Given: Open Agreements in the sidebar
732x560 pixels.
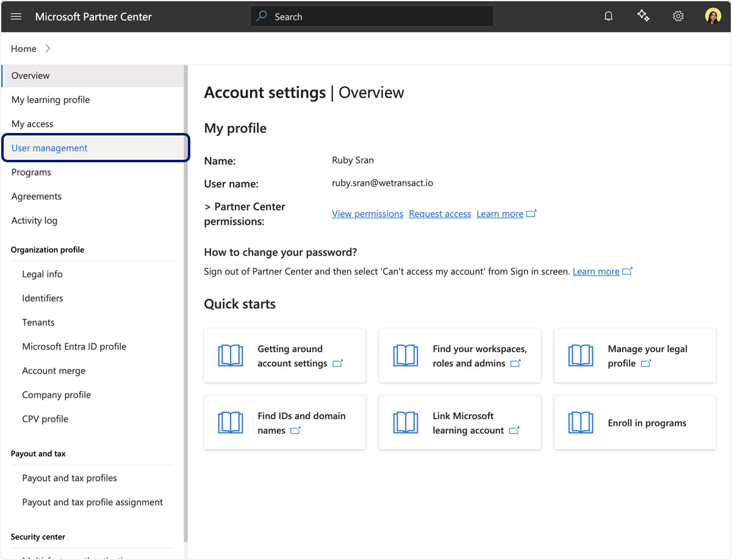Looking at the screenshot, I should tap(93, 196).
